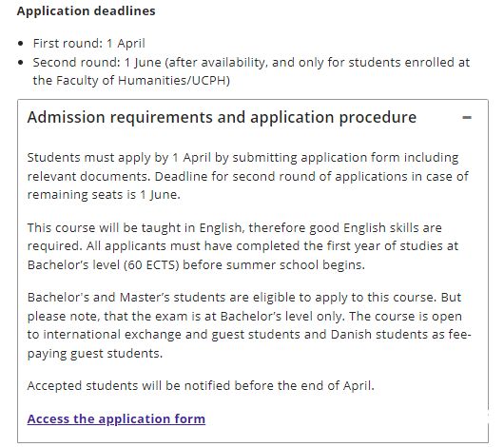Click the bullet before Second round
Image resolution: width=504 pixels, height=447 pixels.
21,63
